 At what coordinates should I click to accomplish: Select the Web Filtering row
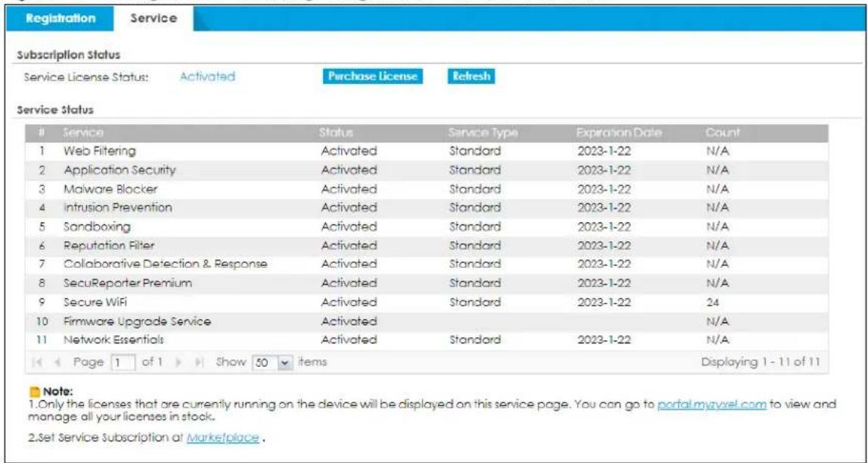[426, 151]
